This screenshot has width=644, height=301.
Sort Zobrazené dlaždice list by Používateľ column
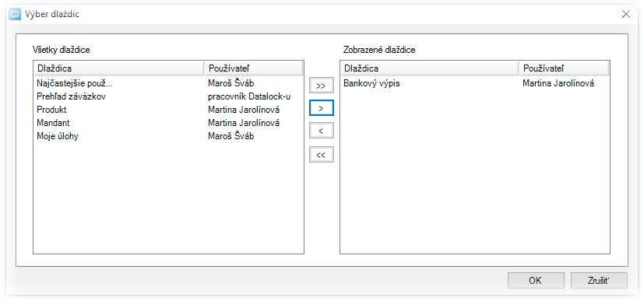click(564, 68)
